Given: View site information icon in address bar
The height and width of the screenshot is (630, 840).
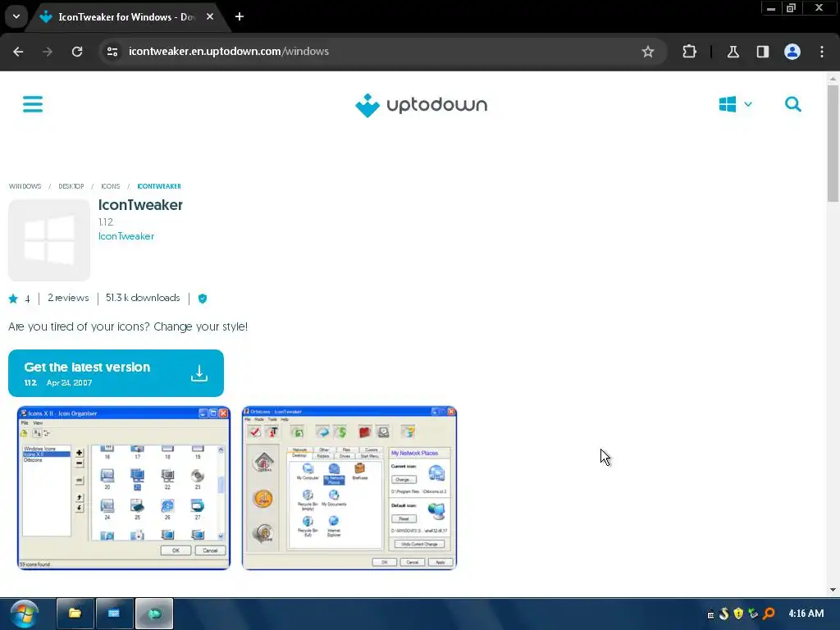Looking at the screenshot, I should (112, 52).
